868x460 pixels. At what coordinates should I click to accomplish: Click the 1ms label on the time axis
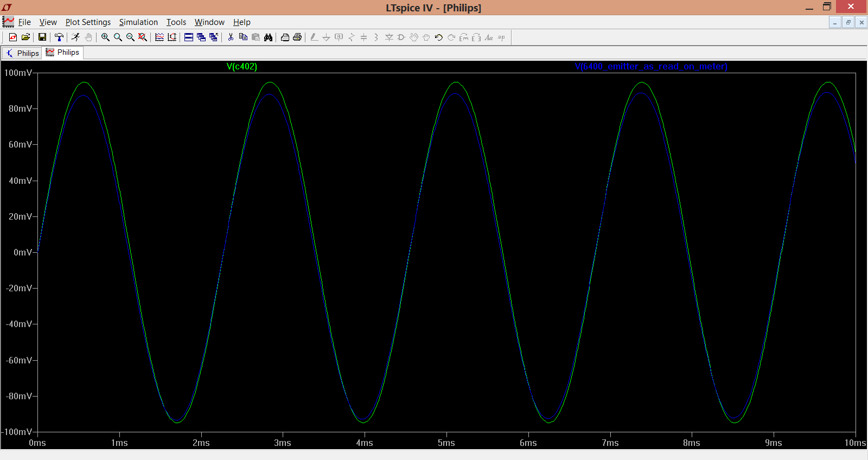[x=119, y=443]
